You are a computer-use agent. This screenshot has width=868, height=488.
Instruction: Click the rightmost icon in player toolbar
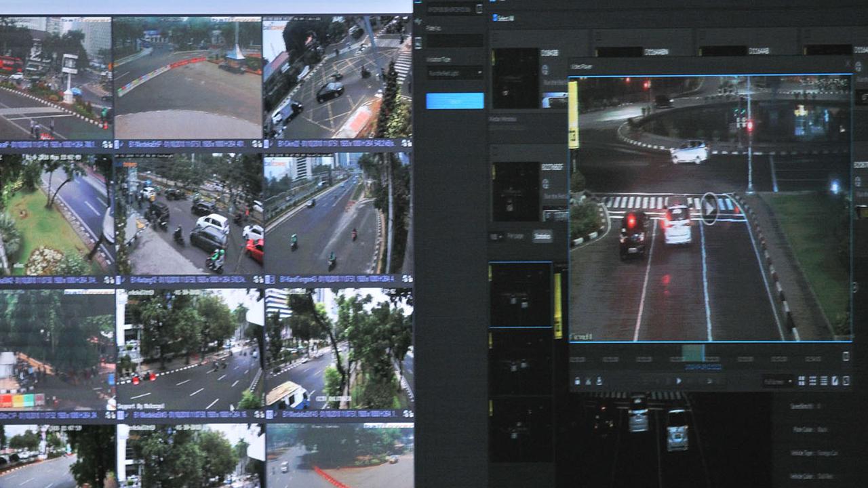tap(846, 381)
